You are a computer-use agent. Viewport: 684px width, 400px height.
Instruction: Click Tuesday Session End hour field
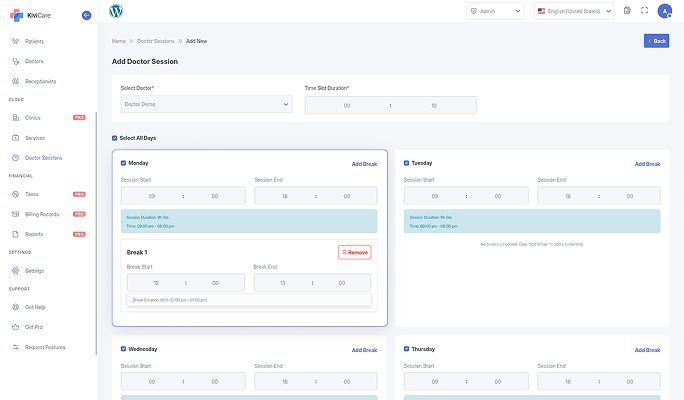coord(568,196)
